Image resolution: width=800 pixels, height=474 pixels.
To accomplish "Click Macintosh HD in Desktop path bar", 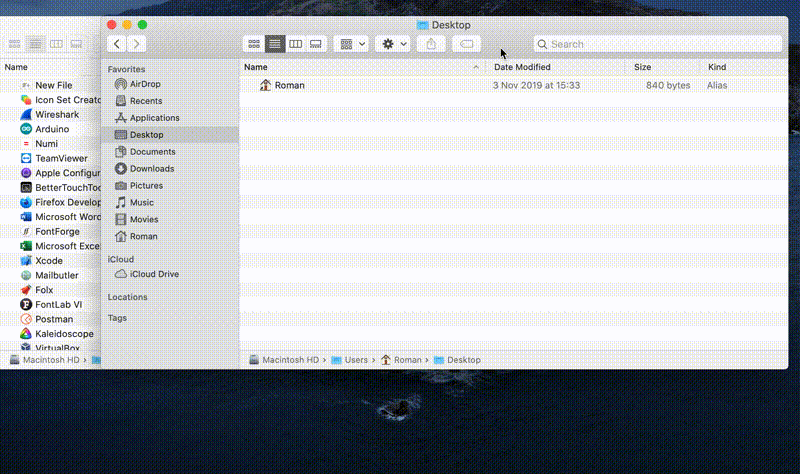I will pyautogui.click(x=284, y=360).
